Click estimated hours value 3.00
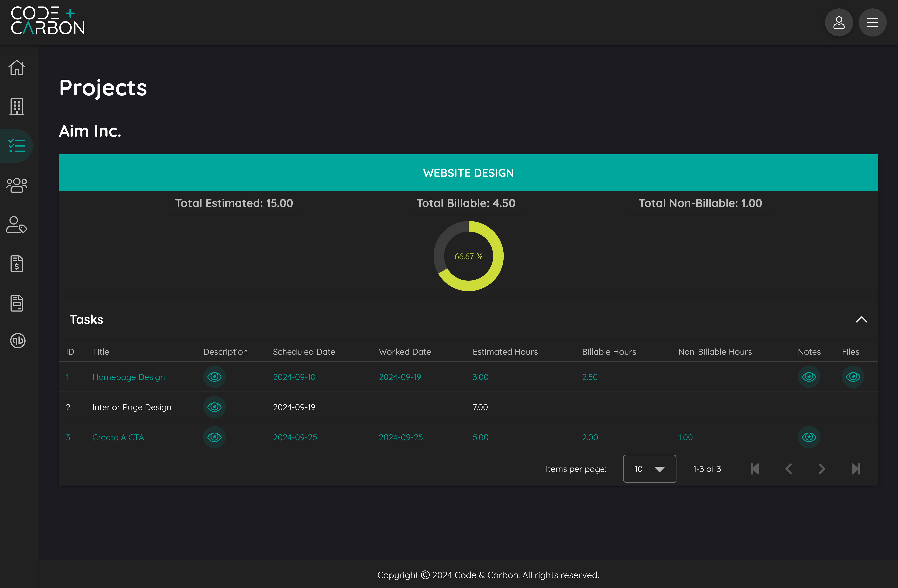 click(x=480, y=377)
